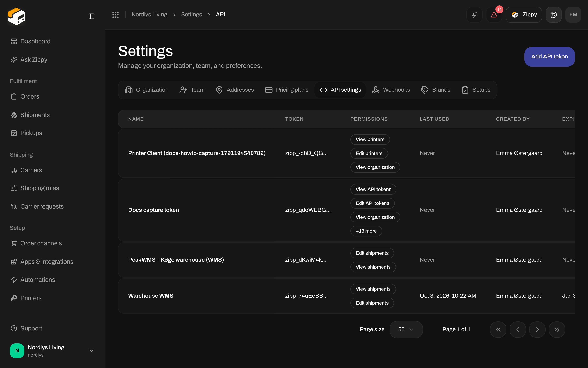The image size is (588, 368).
Task: Open the chat support bubble icon
Action: tap(553, 15)
